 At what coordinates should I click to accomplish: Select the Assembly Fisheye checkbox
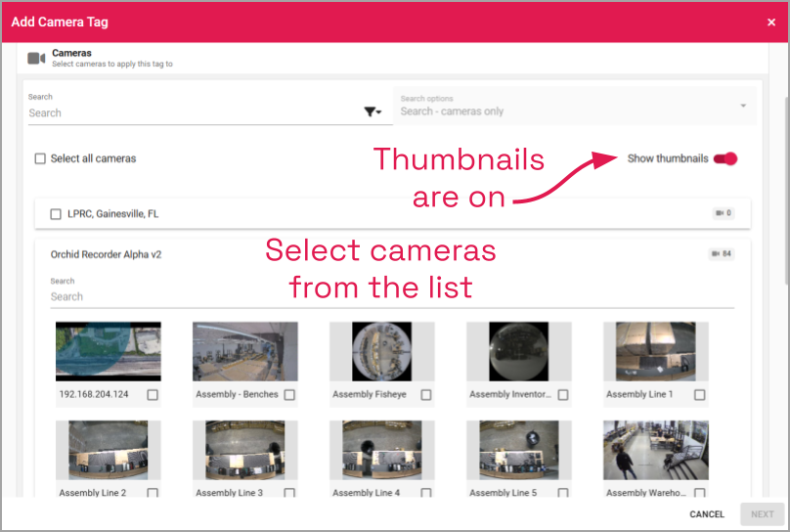point(426,395)
